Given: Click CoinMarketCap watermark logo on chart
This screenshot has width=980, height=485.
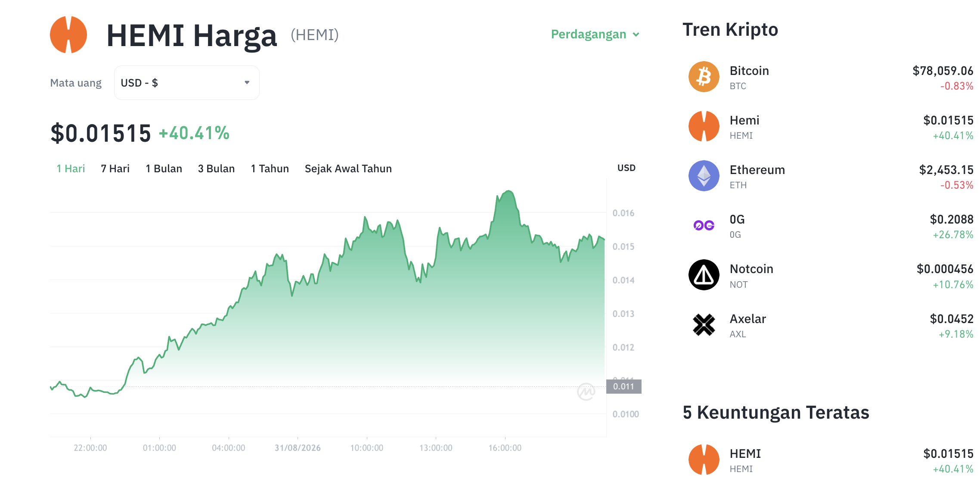Looking at the screenshot, I should 586,392.
